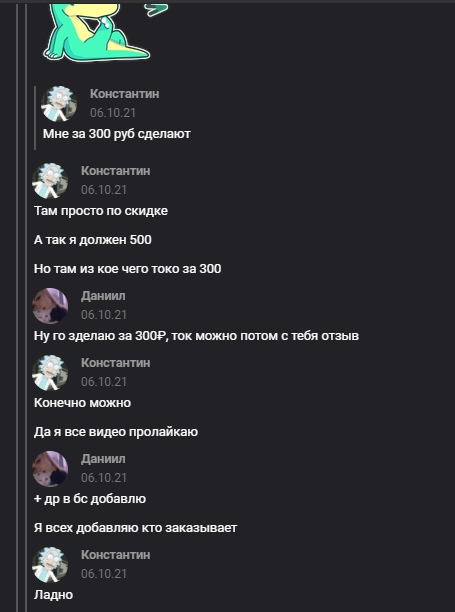
Task: Open Константин profile link above "Там просто по скидке"
Action: coord(116,171)
